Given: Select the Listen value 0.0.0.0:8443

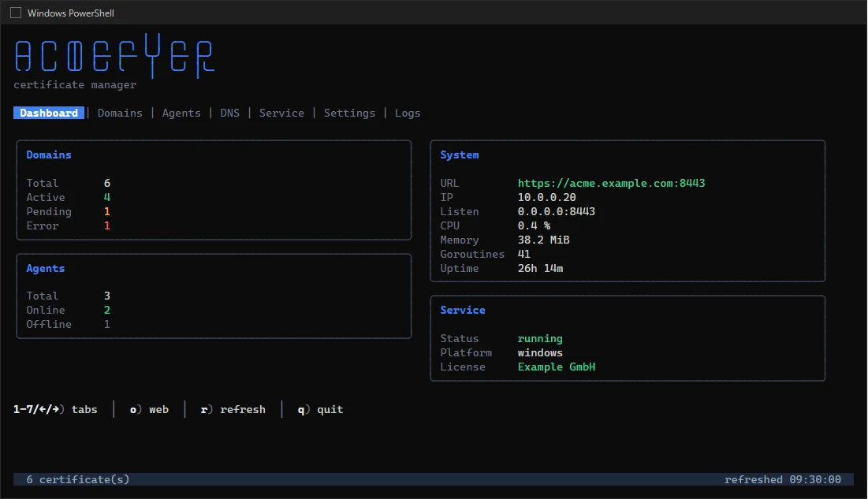Looking at the screenshot, I should [x=557, y=211].
